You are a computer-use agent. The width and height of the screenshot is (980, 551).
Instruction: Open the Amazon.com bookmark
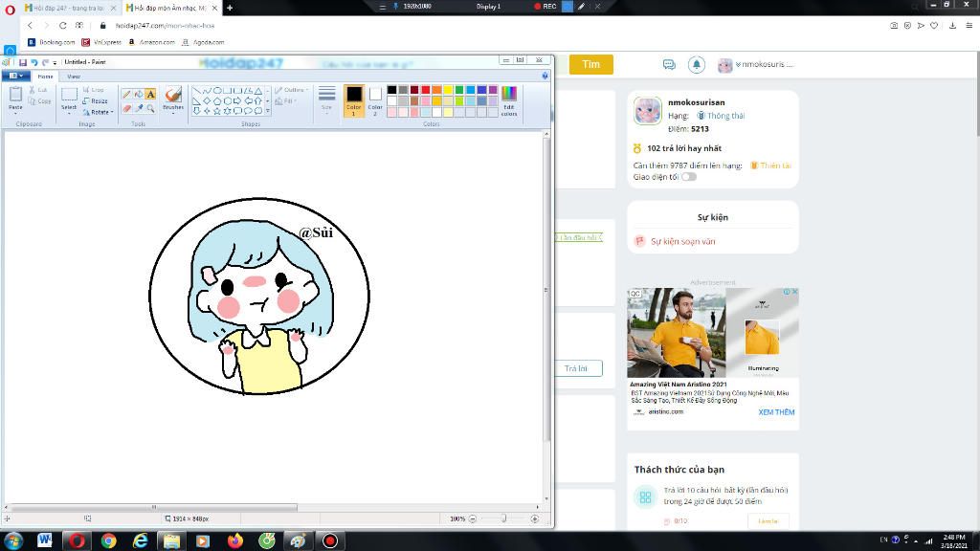(152, 42)
